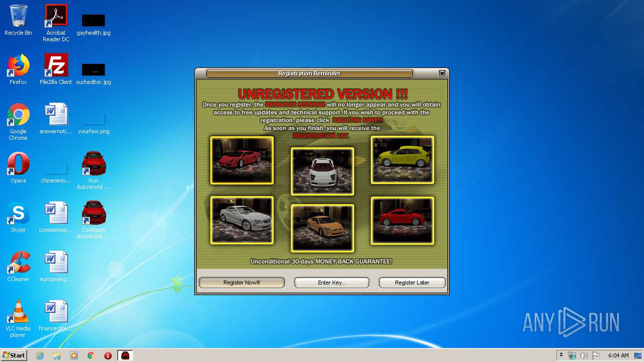
Task: Select the orange sports car thumbnail
Action: coord(323,228)
